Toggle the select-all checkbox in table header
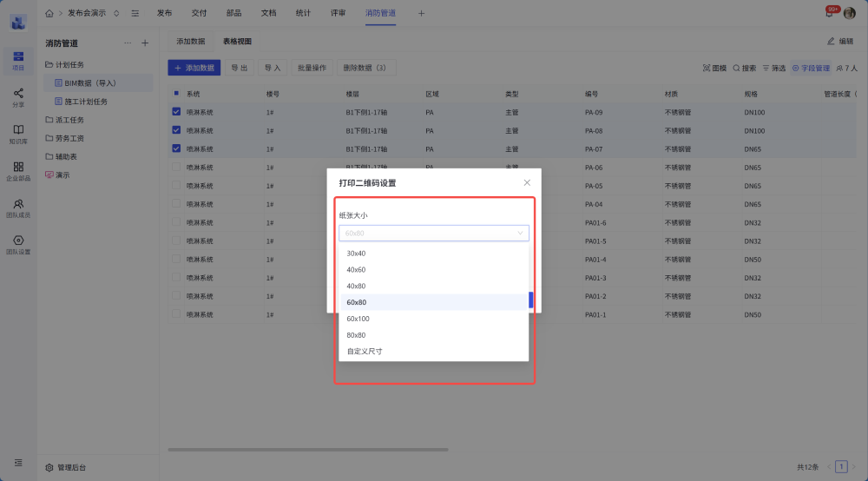 click(x=177, y=94)
